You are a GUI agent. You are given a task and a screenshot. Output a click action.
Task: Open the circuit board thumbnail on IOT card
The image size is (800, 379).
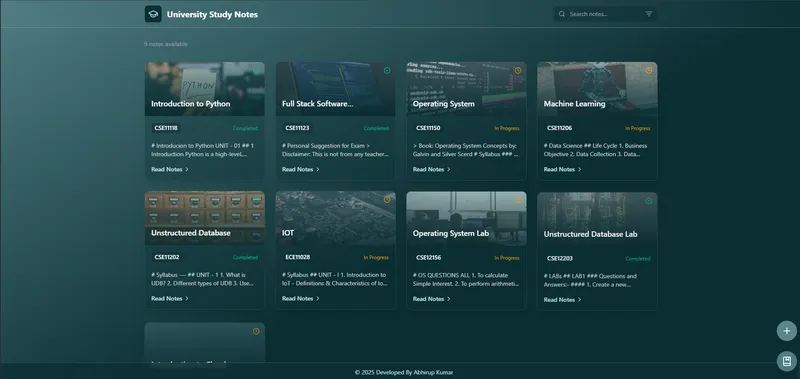pyautogui.click(x=336, y=218)
